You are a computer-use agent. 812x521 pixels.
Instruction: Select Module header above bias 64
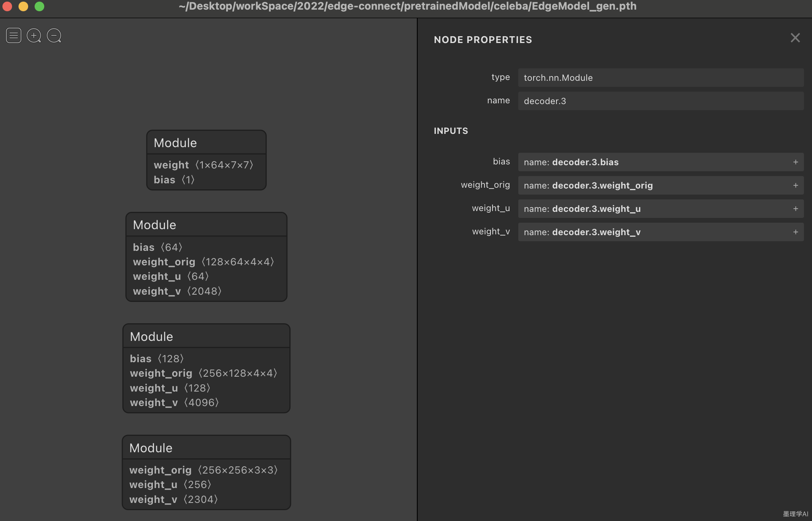coord(206,225)
